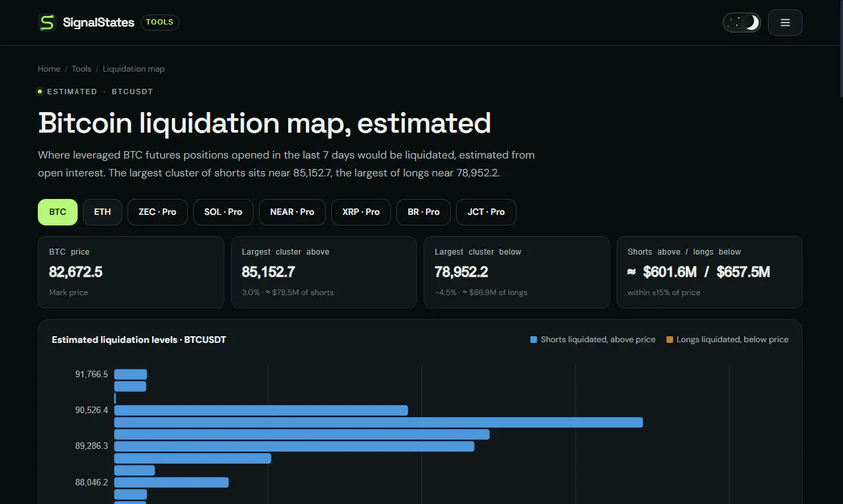Viewport: 843px width, 504px height.
Task: Click the 89,286.3 axis label
Action: pyautogui.click(x=92, y=446)
